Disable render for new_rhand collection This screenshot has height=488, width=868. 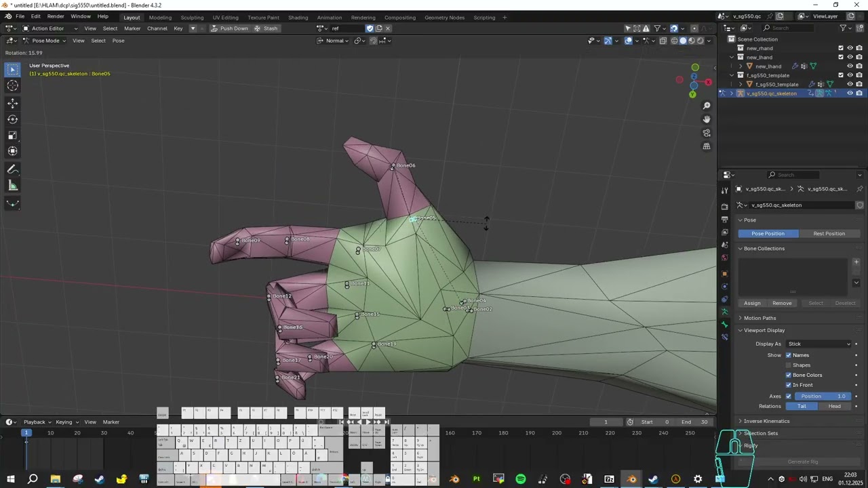point(859,48)
